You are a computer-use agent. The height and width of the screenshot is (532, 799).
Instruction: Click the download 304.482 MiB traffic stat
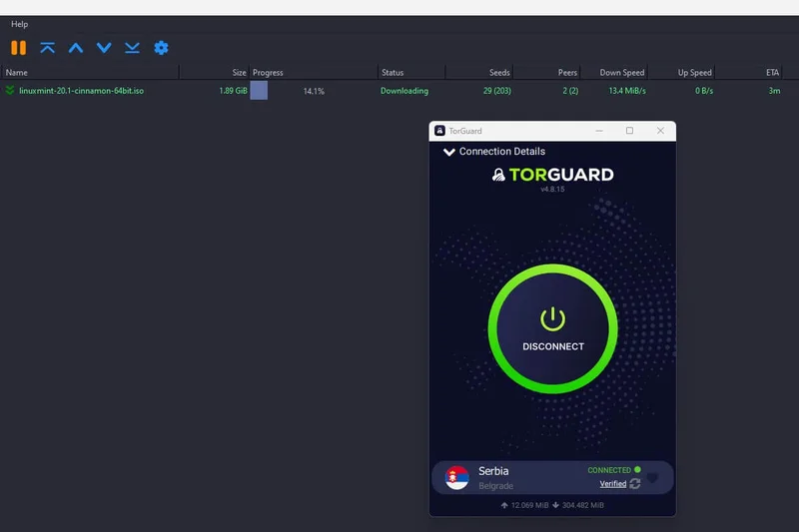pos(578,505)
